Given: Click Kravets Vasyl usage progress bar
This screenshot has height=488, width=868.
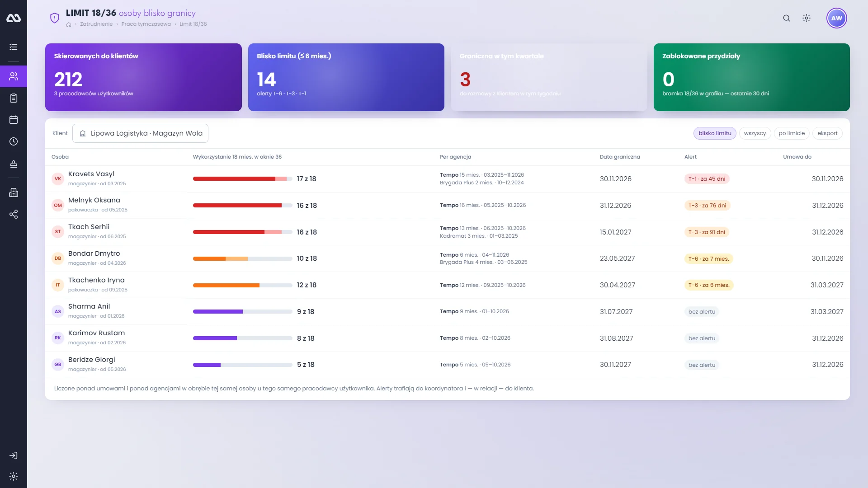Looking at the screenshot, I should pos(243,179).
